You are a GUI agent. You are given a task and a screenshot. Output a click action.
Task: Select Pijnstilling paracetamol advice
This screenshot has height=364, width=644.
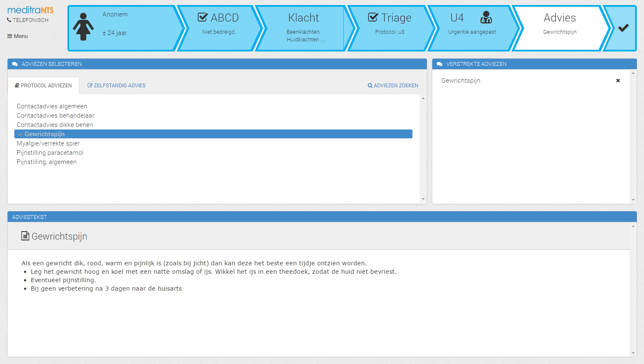[x=50, y=153]
